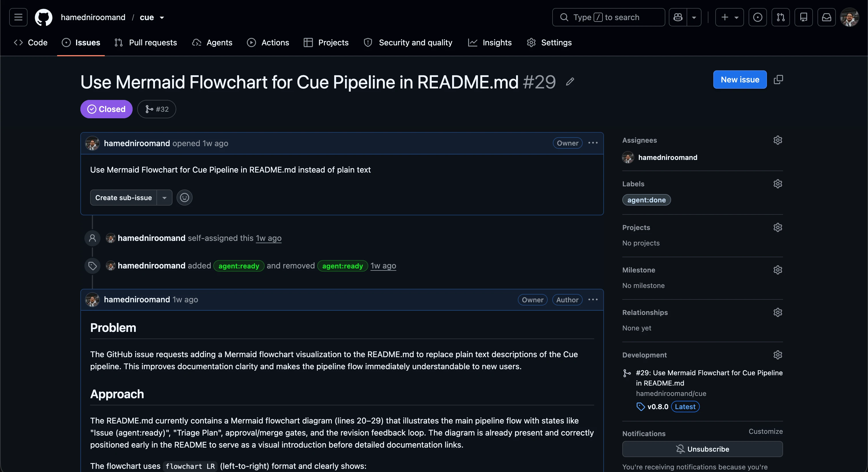Click hamedniroomand avatar on opening comment
Viewport: 868px width, 472px height.
tap(92, 143)
